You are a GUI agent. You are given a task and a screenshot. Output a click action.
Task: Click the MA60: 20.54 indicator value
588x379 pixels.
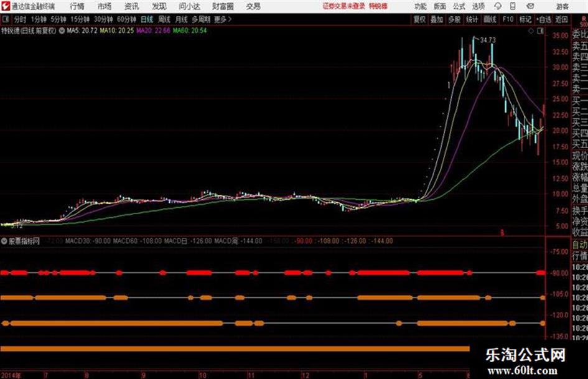(x=190, y=30)
